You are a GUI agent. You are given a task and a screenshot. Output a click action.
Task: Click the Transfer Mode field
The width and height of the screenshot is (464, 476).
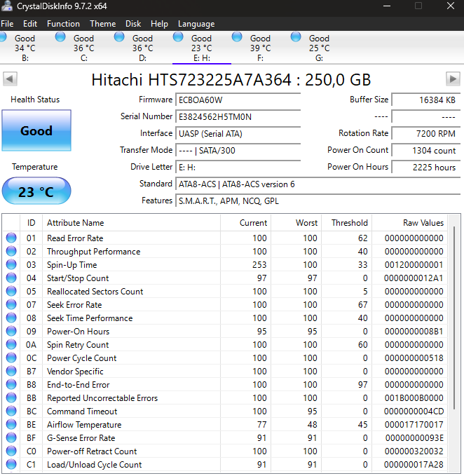point(238,151)
